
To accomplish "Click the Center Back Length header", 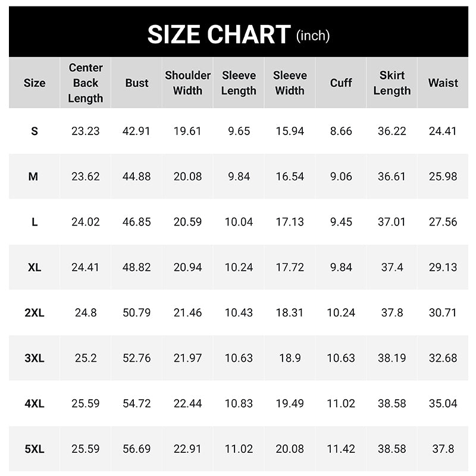I will 86,83.
